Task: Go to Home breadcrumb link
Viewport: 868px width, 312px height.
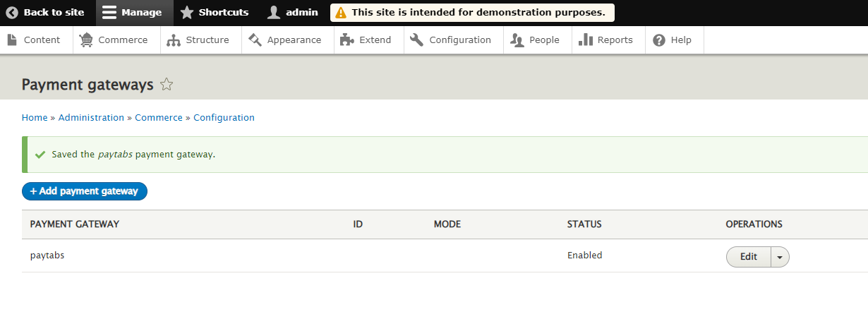Action: 35,118
